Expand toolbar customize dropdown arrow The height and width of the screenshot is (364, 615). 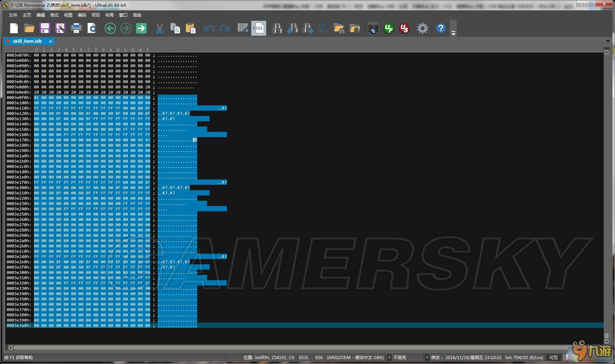[453, 33]
